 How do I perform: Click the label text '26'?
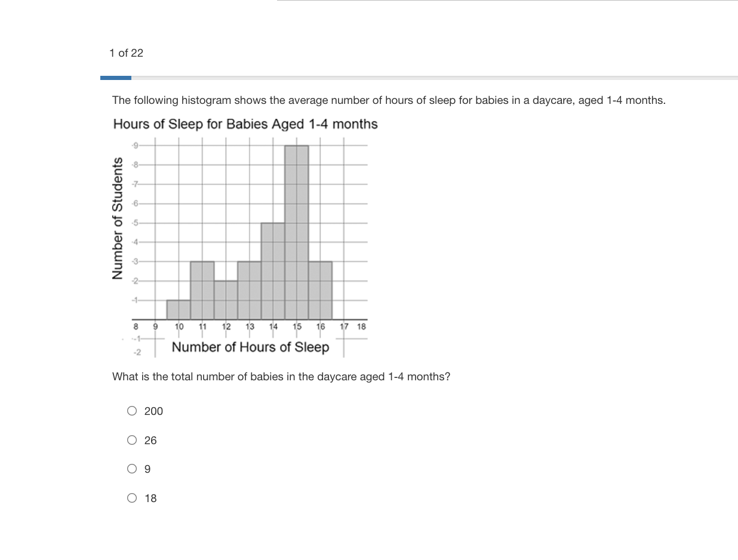[x=150, y=441]
